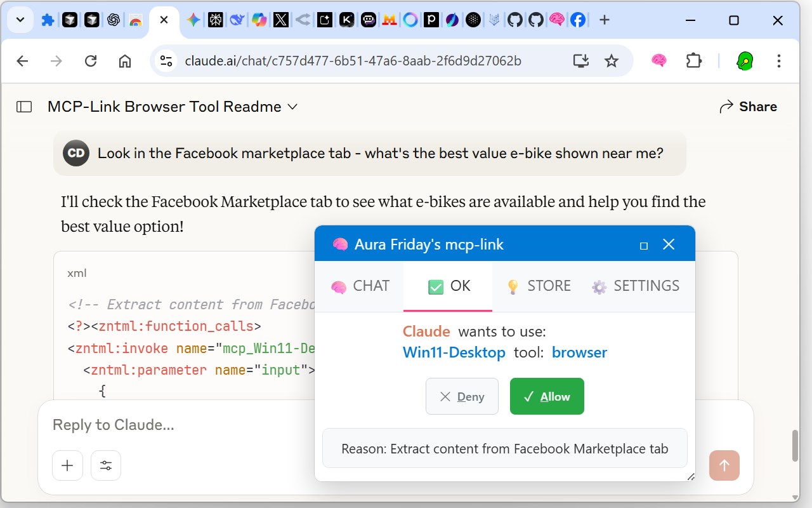Select the OK tab in mcp-link
This screenshot has width=812, height=508.
pos(449,286)
